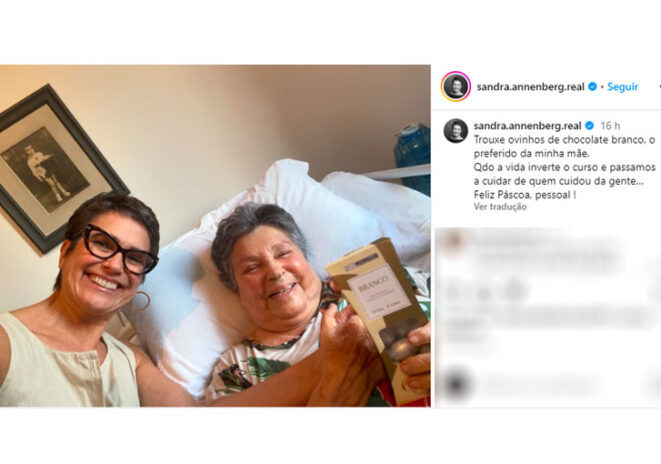The image size is (661, 464).
Task: Translate caption via Ver tradução
Action: (x=500, y=207)
